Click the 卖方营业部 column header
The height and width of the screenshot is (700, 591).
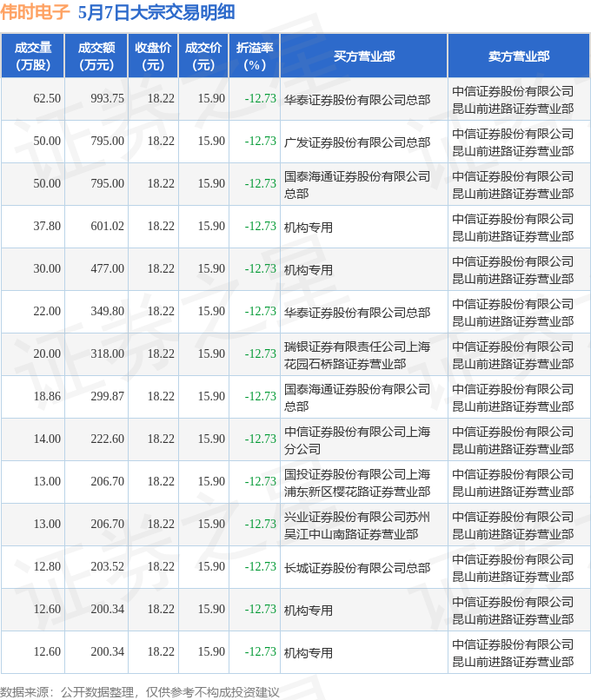(x=519, y=56)
